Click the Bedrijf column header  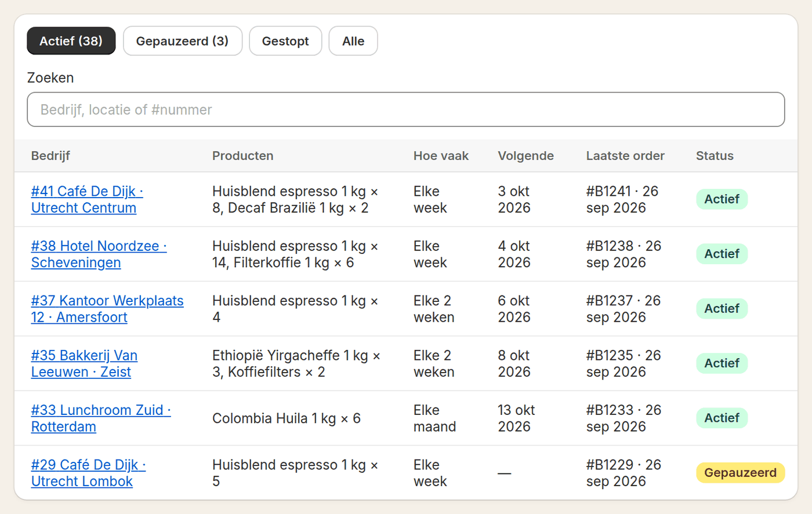tap(50, 156)
